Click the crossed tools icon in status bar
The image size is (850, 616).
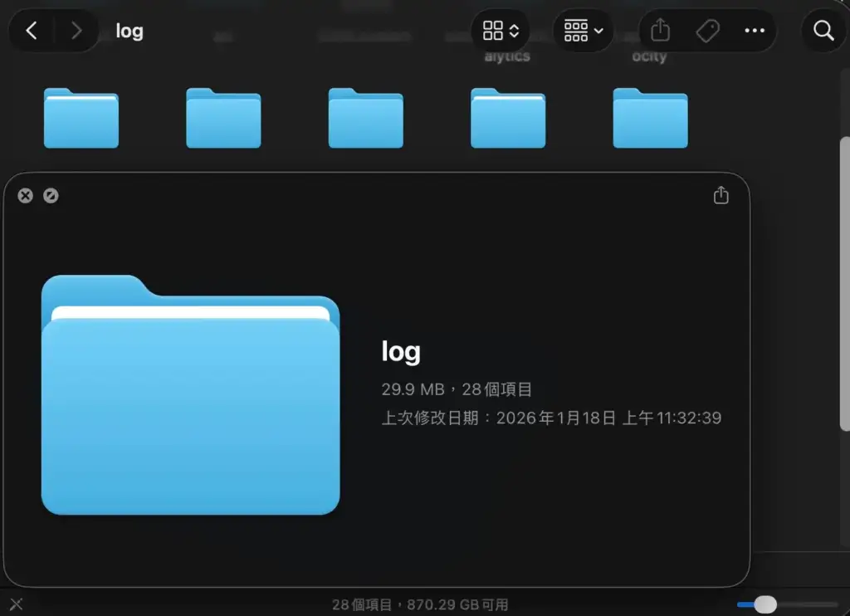pos(16,604)
